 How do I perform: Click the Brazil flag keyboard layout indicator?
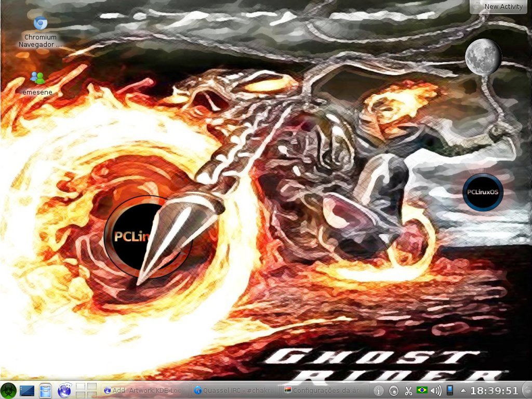(422, 390)
